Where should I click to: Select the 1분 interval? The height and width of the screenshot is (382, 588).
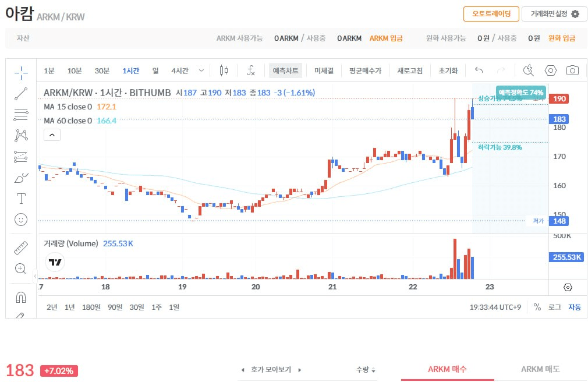pyautogui.click(x=49, y=70)
